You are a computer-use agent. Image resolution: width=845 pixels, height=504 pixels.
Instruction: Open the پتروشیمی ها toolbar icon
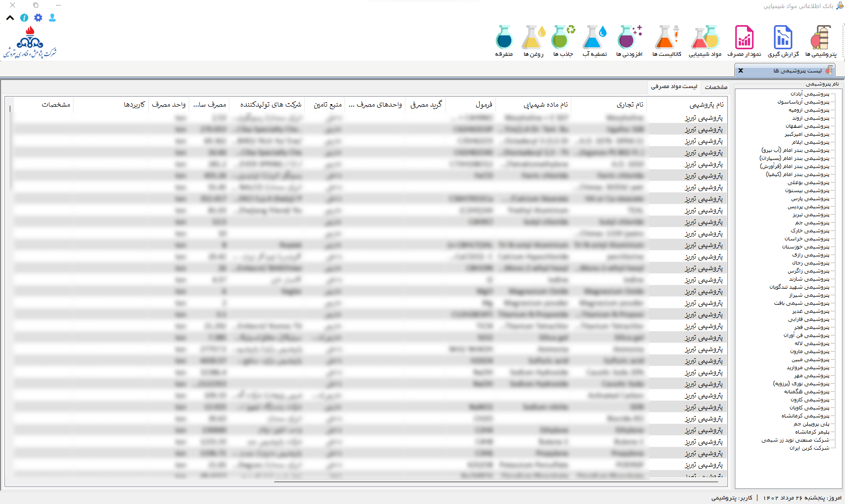coord(820,41)
